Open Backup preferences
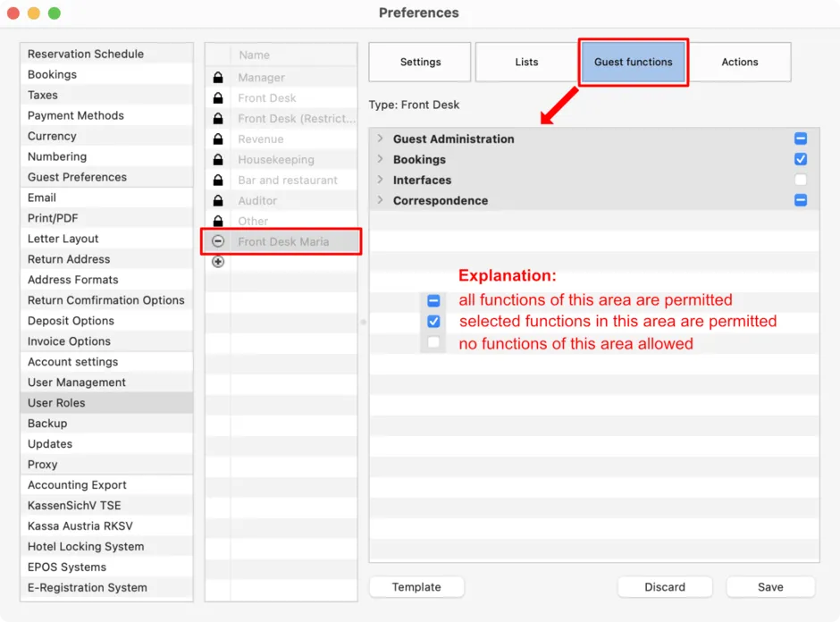The image size is (840, 622). (x=106, y=424)
